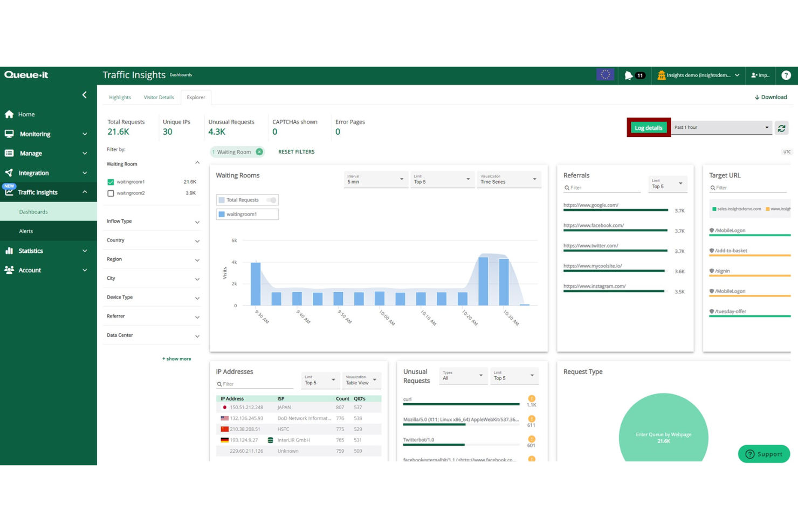
Task: Click the Log details button
Action: (x=648, y=128)
